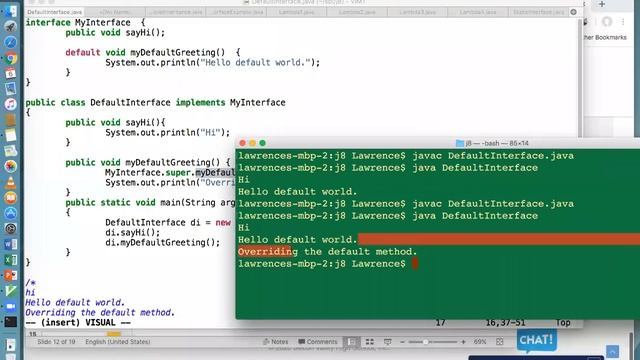The image size is (640, 360).
Task: Open Microsoft Word from the dock
Action: click(x=11, y=244)
